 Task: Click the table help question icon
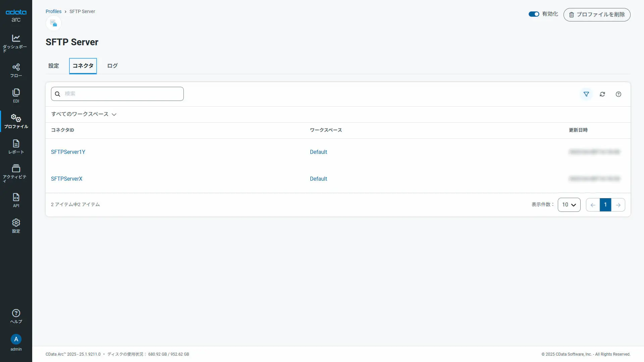[618, 94]
